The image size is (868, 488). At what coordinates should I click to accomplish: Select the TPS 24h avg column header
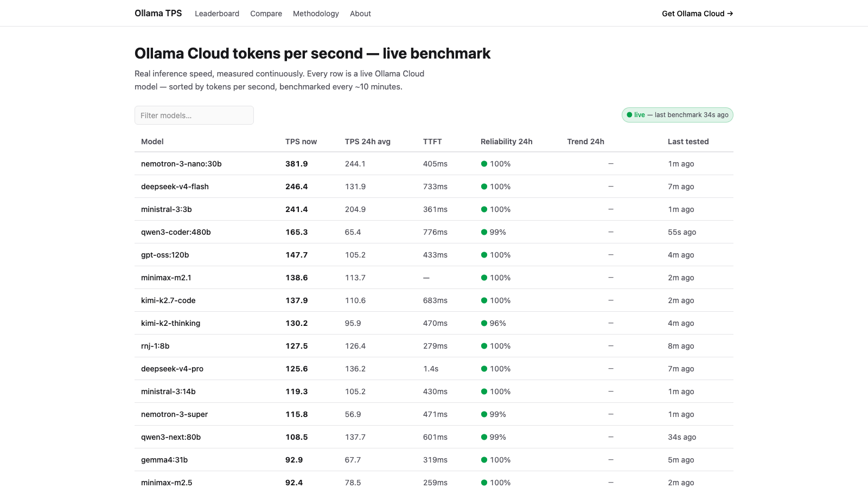368,142
